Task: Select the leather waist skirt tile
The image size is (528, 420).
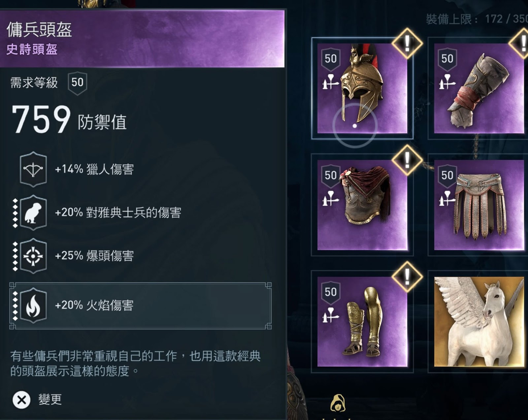Action: (479, 205)
